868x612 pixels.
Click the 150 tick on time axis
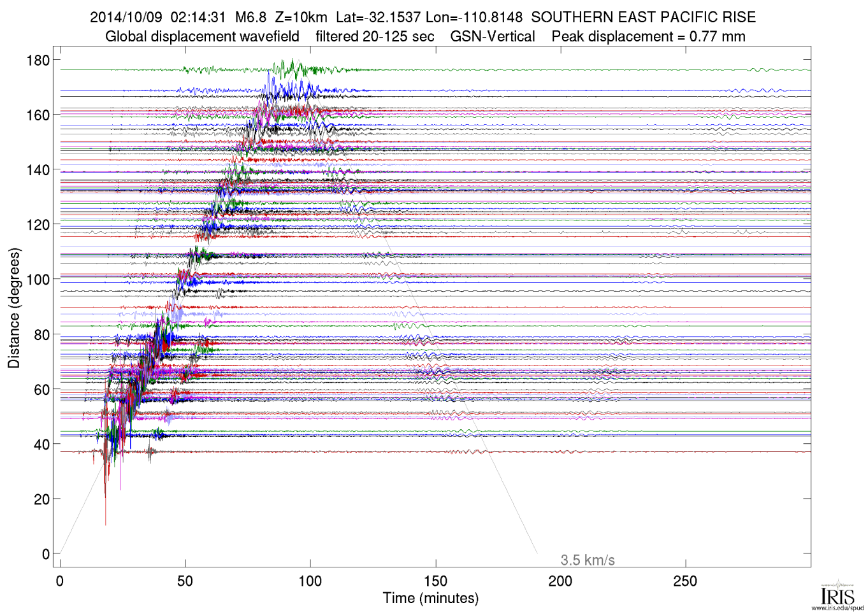(435, 581)
